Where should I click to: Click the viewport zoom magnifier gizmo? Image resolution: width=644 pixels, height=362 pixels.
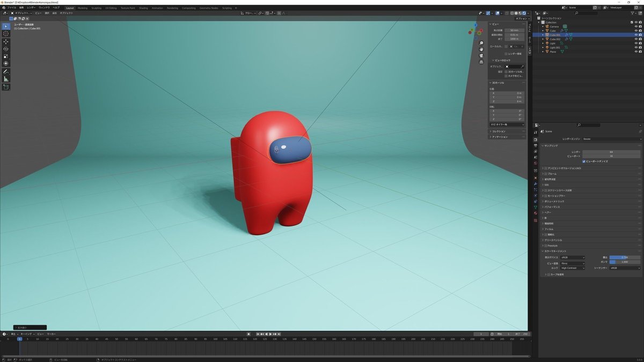coord(481,43)
